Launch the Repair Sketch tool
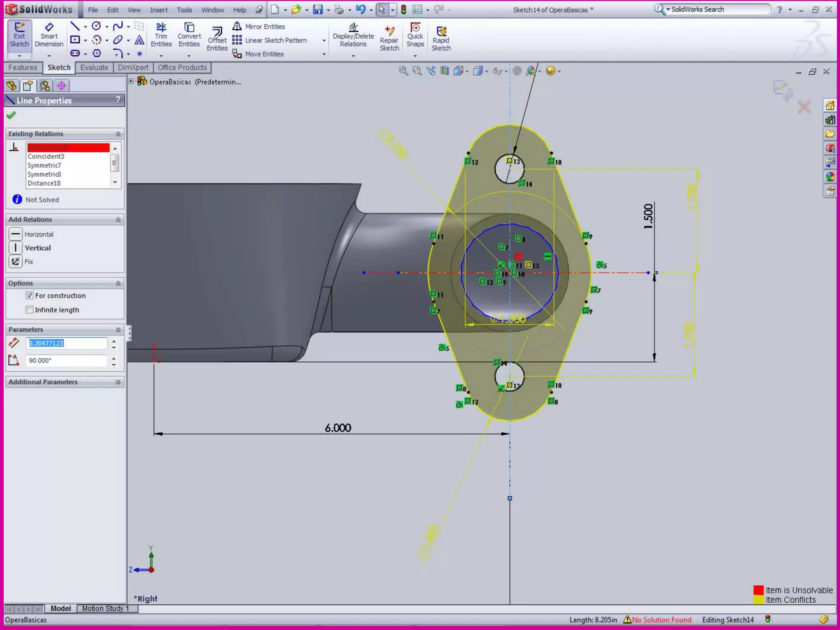This screenshot has height=630, width=840. 389,39
